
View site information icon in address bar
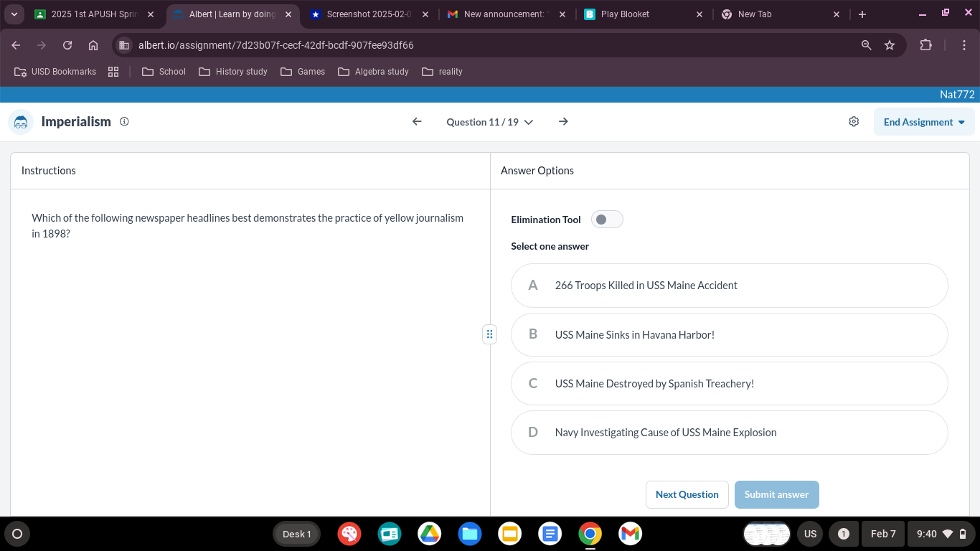(x=124, y=45)
